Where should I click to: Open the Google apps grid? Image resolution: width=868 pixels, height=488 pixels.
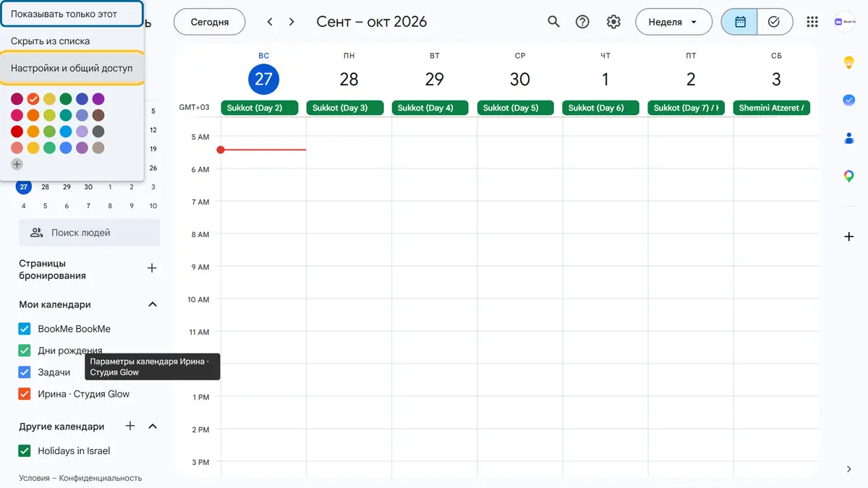tap(812, 22)
